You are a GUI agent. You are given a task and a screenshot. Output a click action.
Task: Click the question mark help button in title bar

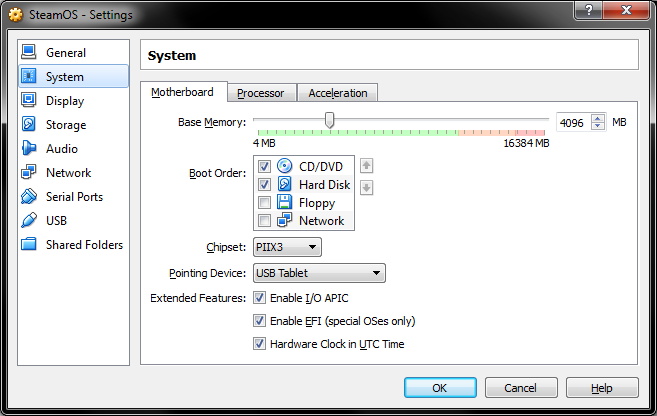(588, 10)
